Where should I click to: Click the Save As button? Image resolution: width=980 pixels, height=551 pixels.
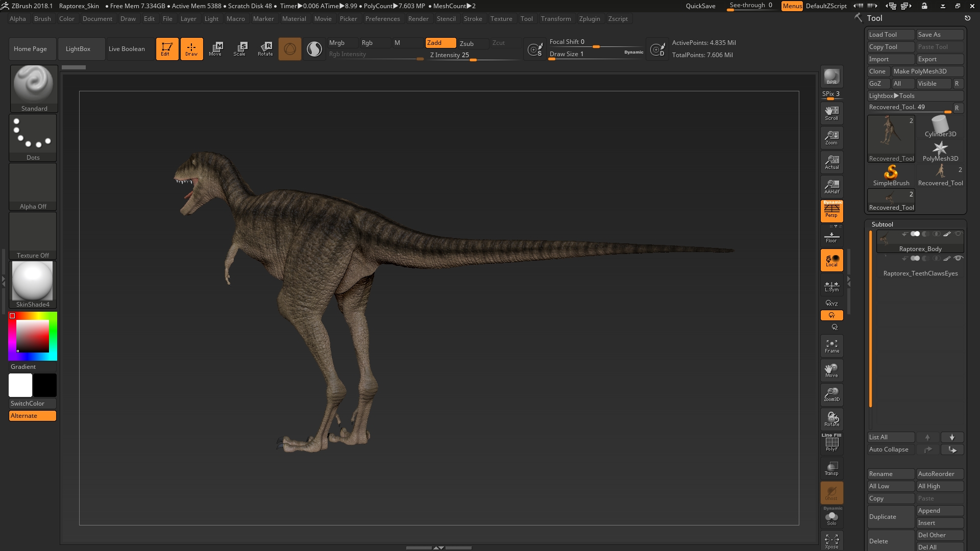[x=940, y=35]
